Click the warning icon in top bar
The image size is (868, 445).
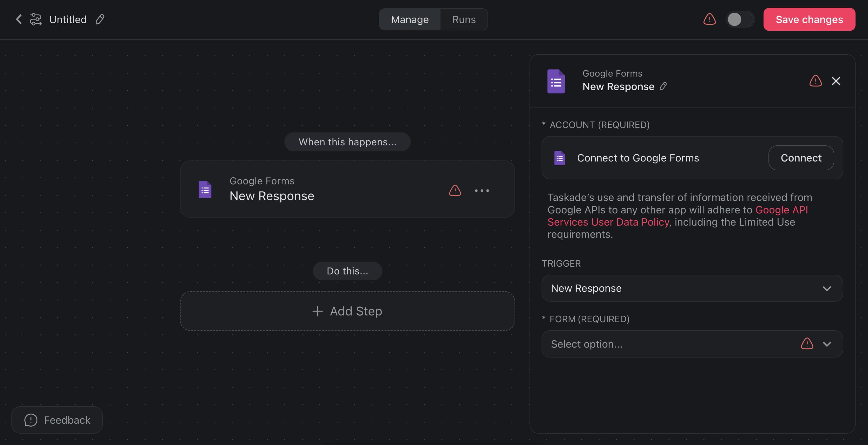pyautogui.click(x=709, y=19)
